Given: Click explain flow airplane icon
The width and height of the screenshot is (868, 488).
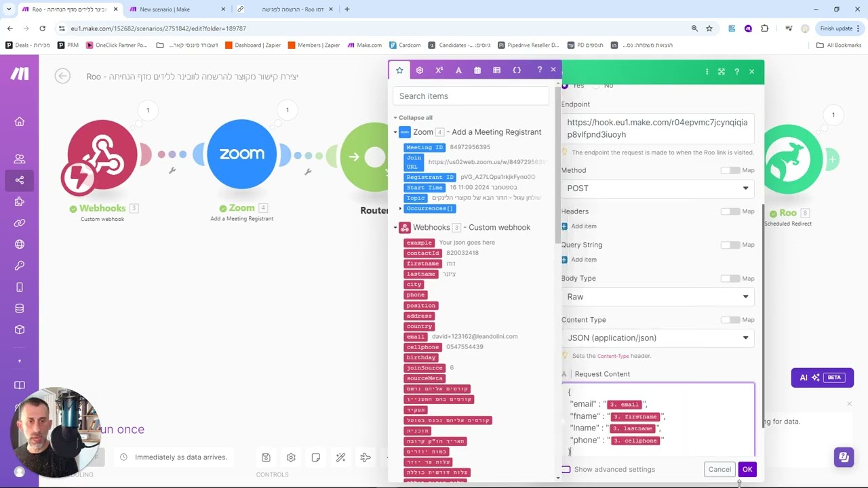Looking at the screenshot, I should click(366, 457).
